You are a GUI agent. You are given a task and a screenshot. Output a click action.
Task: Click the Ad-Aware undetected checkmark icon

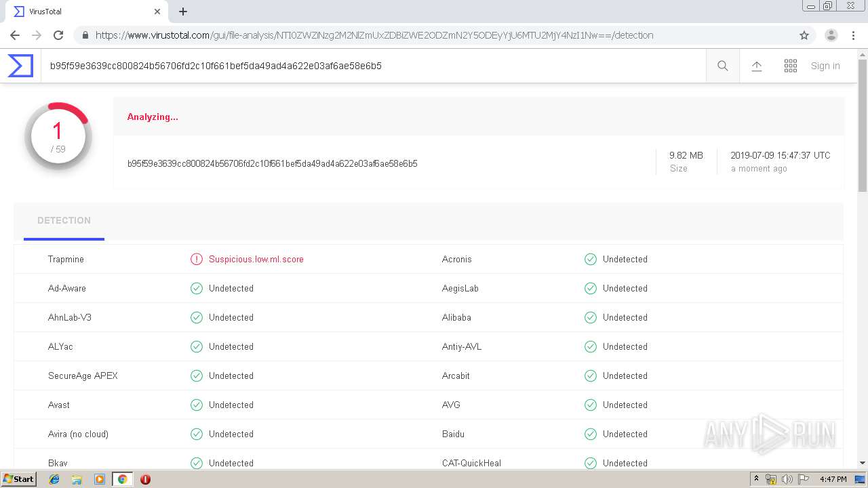click(x=197, y=288)
